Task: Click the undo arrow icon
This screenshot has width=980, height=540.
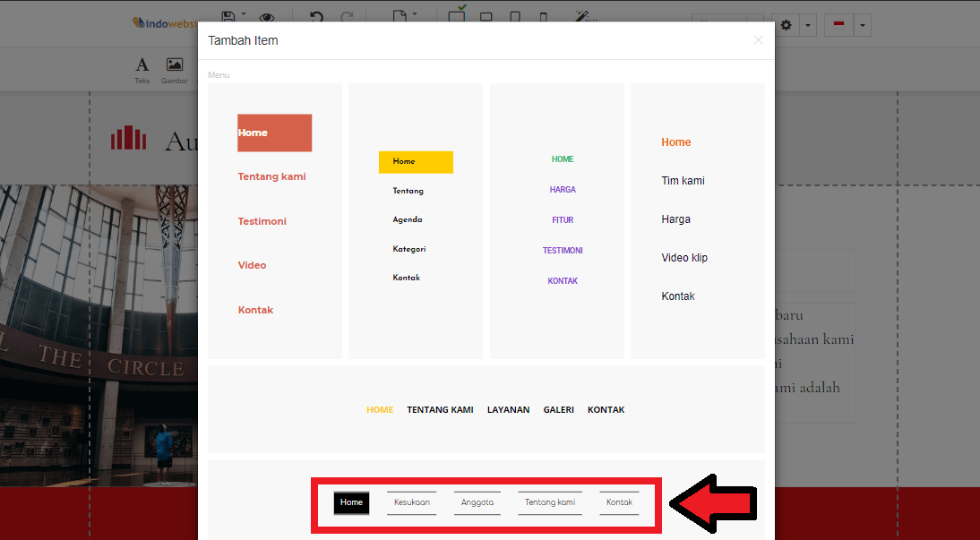Action: point(315,15)
